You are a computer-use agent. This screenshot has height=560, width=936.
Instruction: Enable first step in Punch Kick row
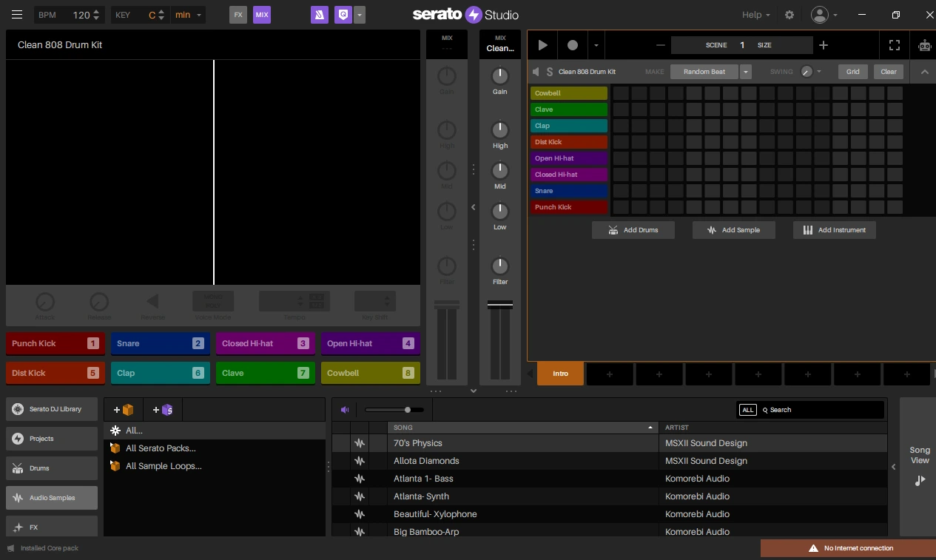coord(621,207)
